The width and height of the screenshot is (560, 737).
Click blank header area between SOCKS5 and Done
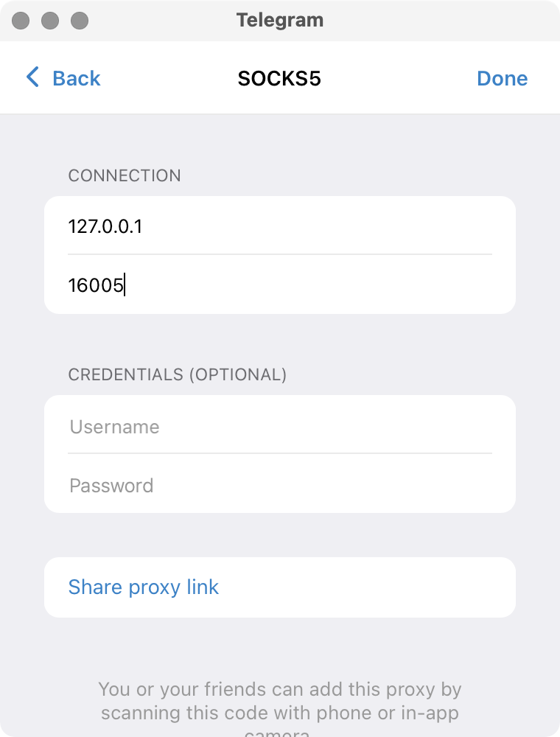point(398,78)
